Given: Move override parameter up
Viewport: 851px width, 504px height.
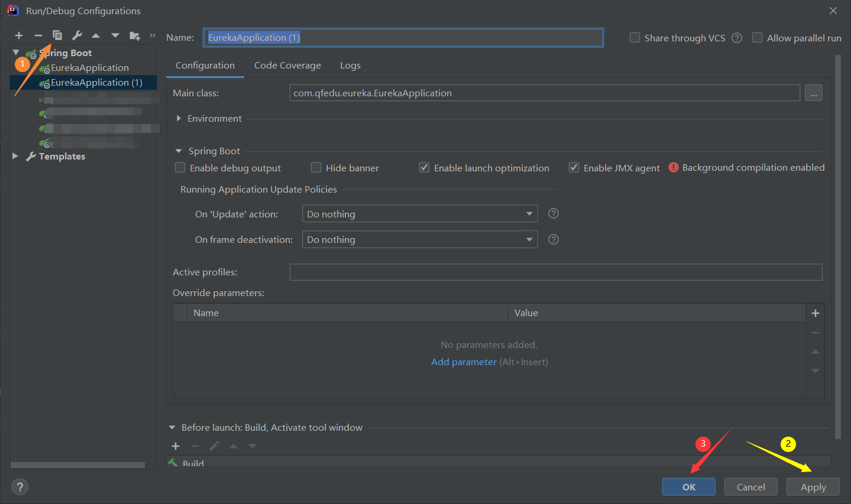Looking at the screenshot, I should point(816,352).
